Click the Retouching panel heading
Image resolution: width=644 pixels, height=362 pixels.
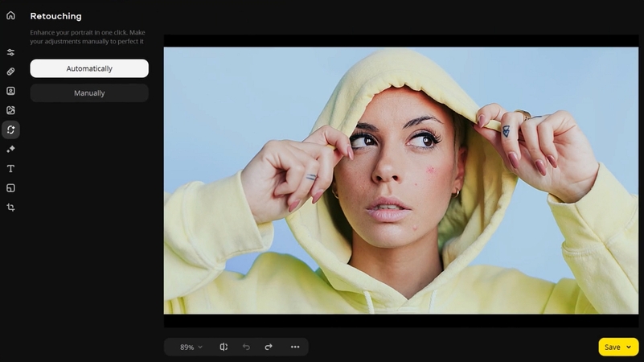click(x=55, y=16)
